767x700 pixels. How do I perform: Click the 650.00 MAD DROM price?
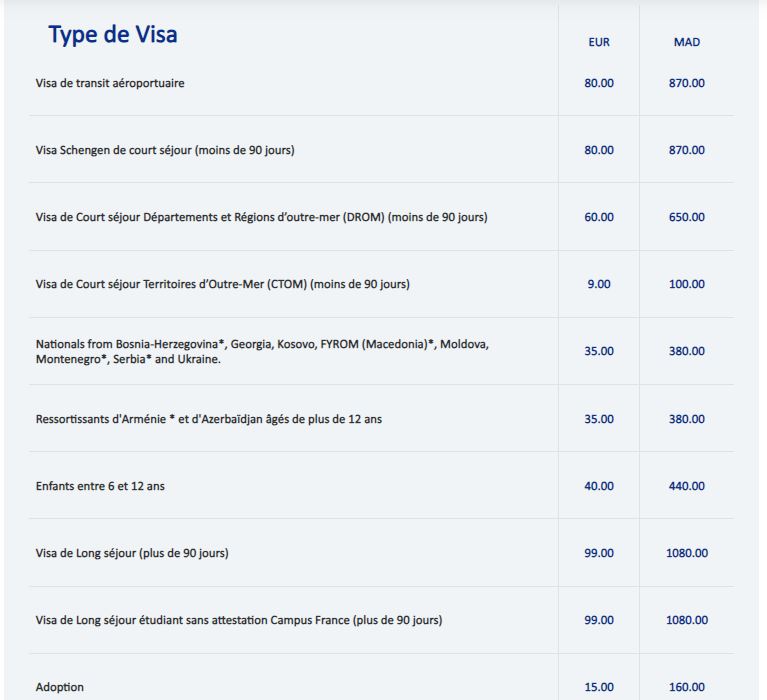(x=687, y=217)
